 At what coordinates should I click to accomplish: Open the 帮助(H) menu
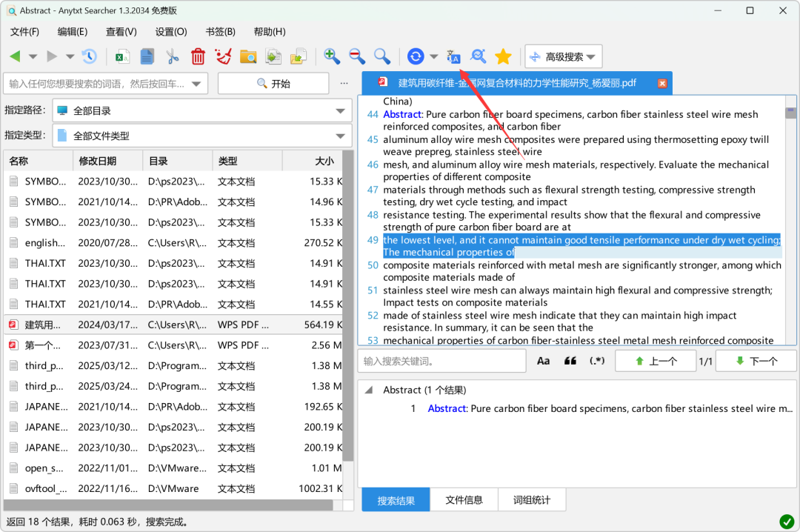[x=270, y=32]
